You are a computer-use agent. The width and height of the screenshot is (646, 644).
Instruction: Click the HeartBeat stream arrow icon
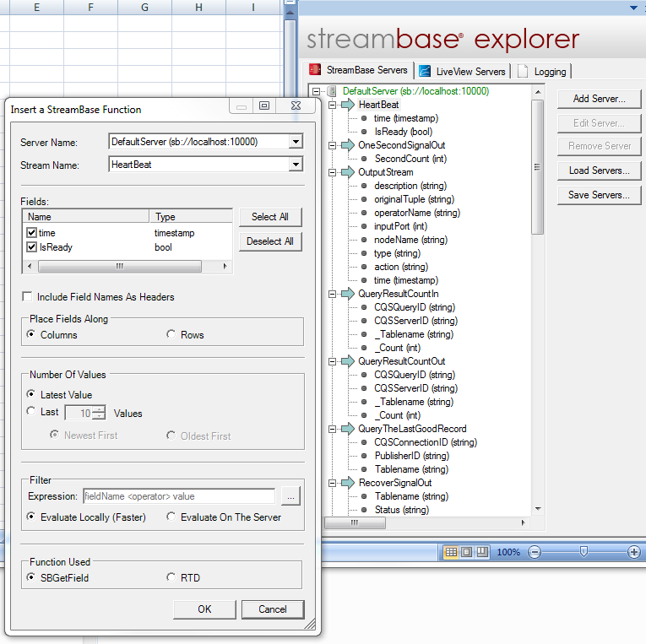point(348,105)
